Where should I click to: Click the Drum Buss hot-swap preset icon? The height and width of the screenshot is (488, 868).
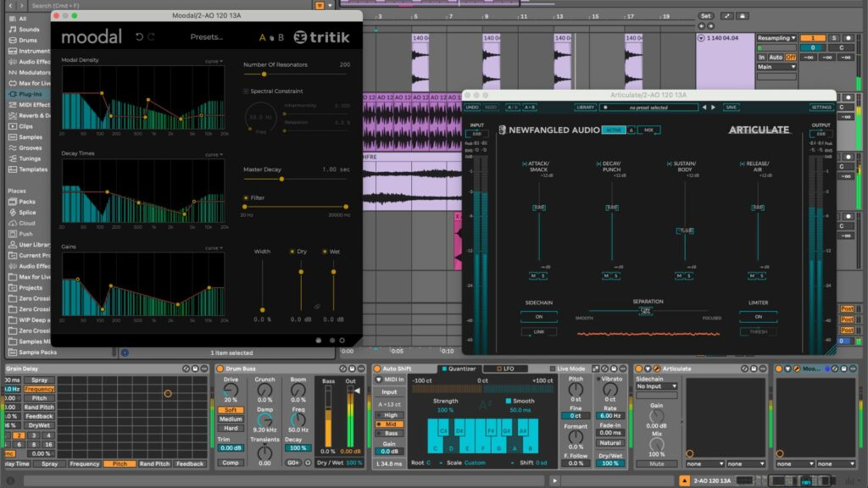click(x=343, y=369)
